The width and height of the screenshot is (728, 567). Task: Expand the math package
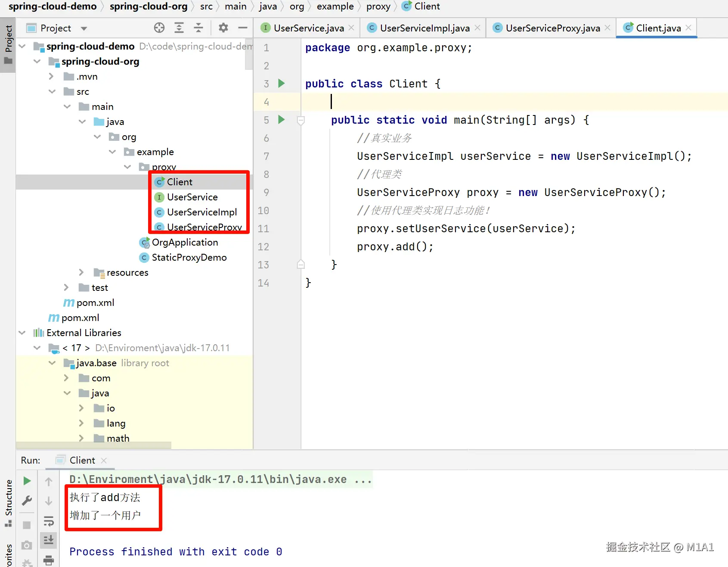(x=82, y=438)
